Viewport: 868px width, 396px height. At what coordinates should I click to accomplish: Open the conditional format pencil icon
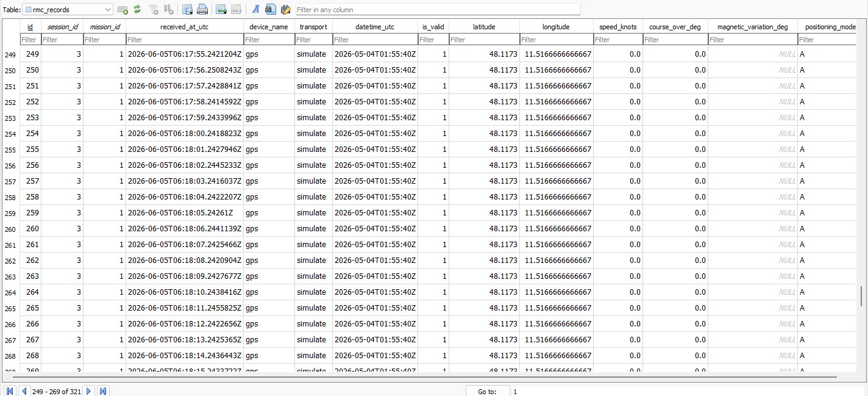[285, 10]
